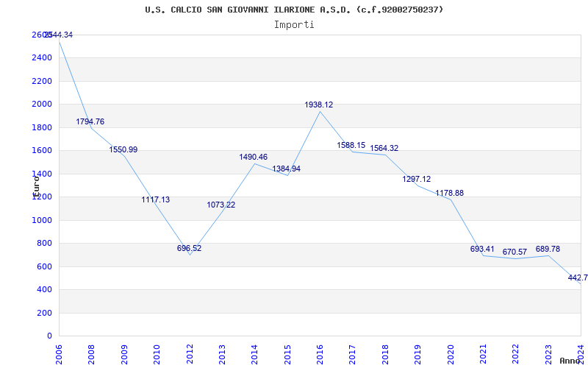
Task: Click the 2015 x-axis year label
Action: point(287,354)
